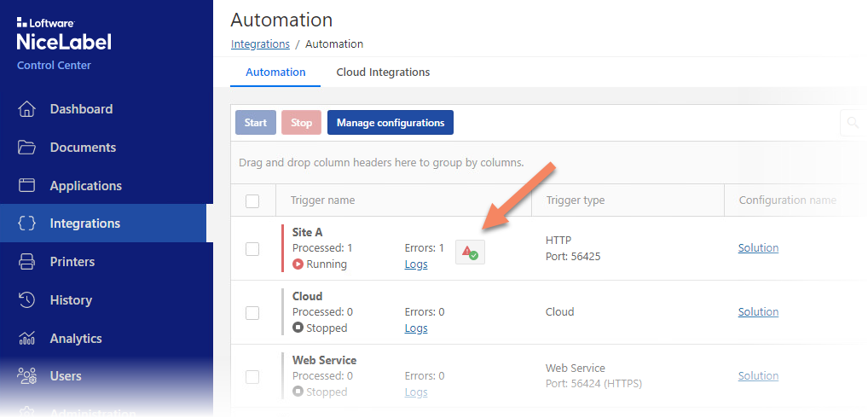Viewport: 868px width, 418px height.
Task: Sort by the Trigger type column header
Action: point(575,200)
